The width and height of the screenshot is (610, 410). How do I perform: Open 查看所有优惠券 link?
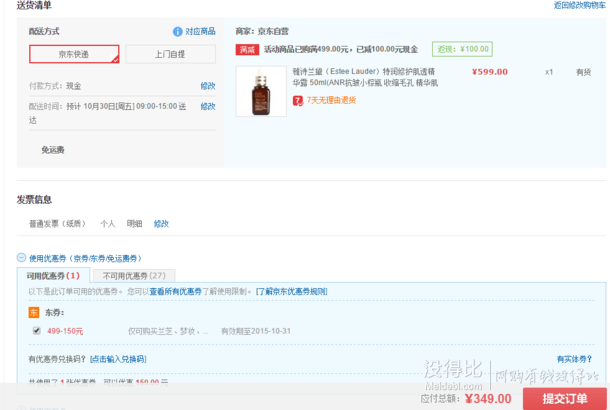(x=175, y=291)
